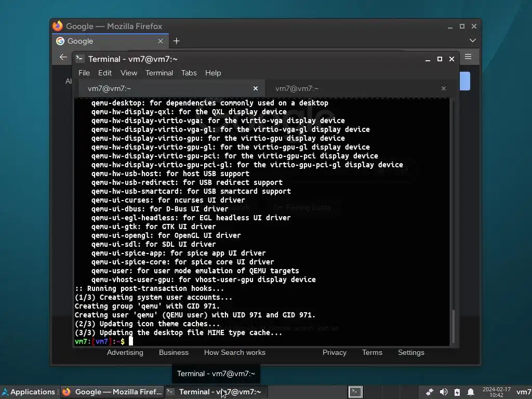Close the second terminal tab
This screenshot has width=532, height=399.
coord(444,88)
